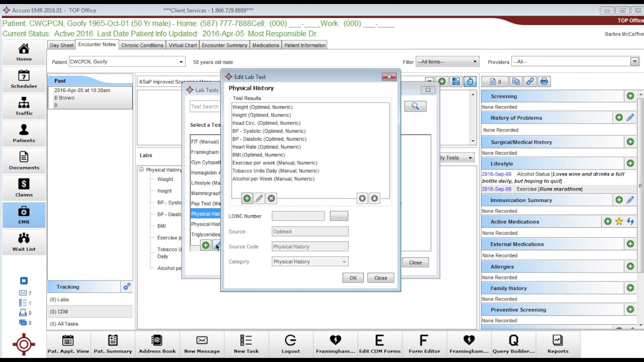
Task: Open the Providers dropdown
Action: pos(575,62)
